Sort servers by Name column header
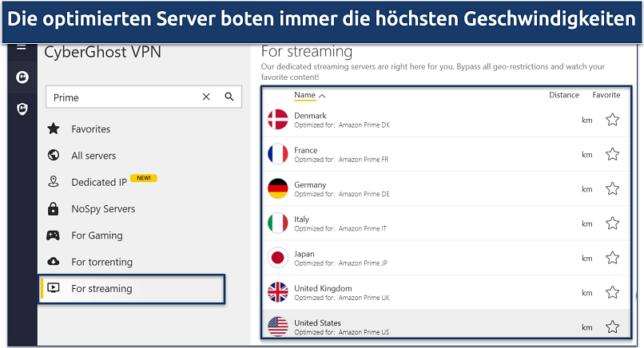The height and width of the screenshot is (348, 644). [x=305, y=95]
